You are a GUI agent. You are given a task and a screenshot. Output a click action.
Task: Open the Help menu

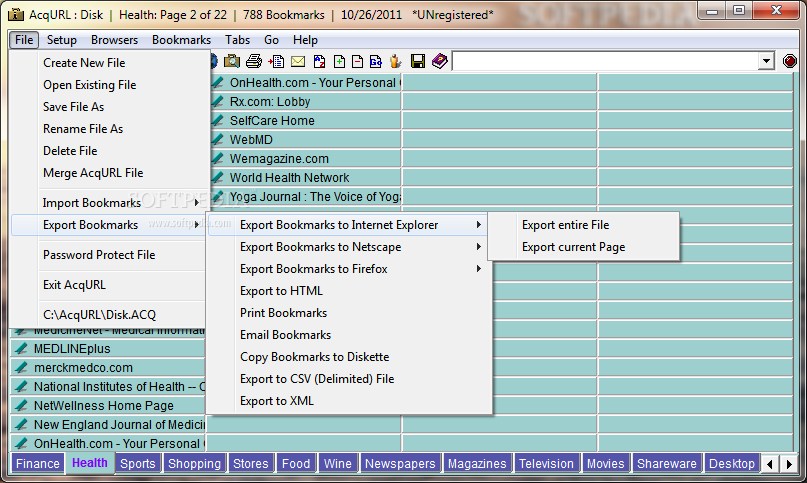point(305,40)
